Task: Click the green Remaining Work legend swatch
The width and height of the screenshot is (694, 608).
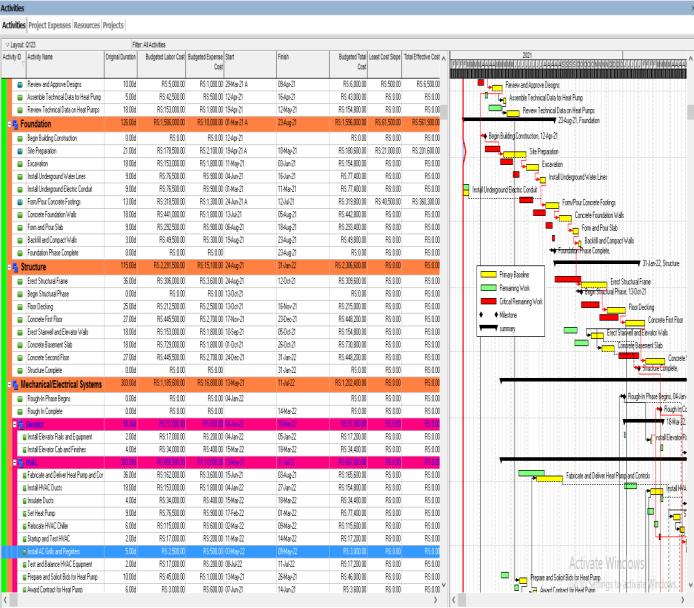Action: (488, 288)
